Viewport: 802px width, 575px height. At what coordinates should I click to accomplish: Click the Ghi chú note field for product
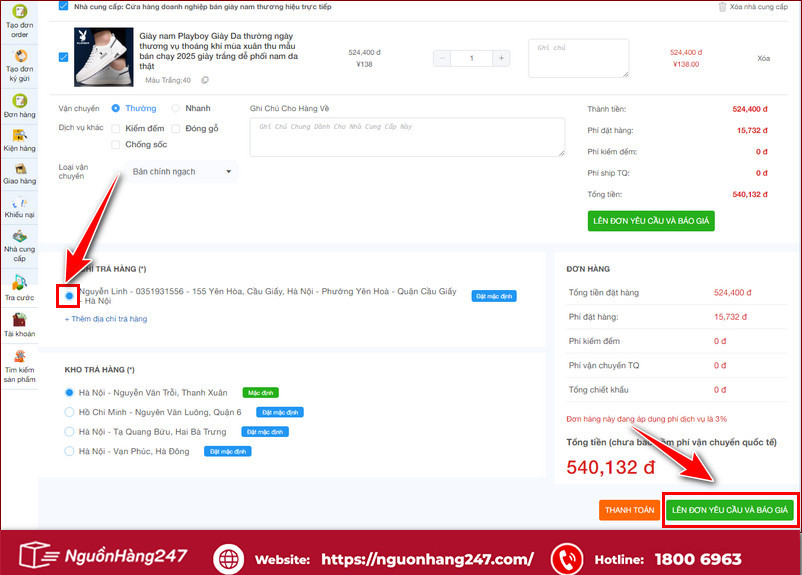[x=578, y=58]
